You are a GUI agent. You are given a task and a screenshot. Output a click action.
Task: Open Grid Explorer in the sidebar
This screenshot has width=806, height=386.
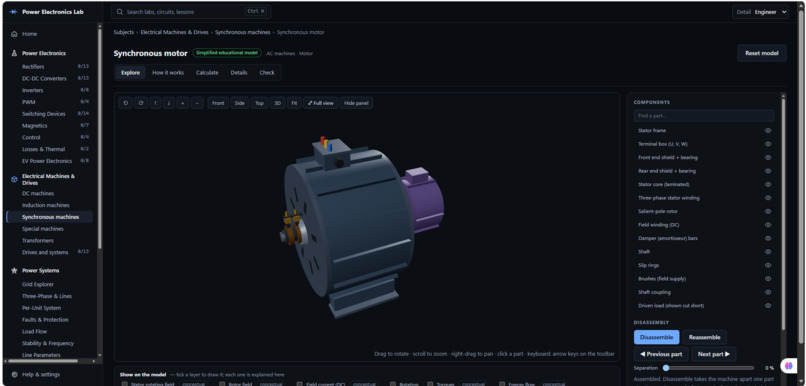38,284
